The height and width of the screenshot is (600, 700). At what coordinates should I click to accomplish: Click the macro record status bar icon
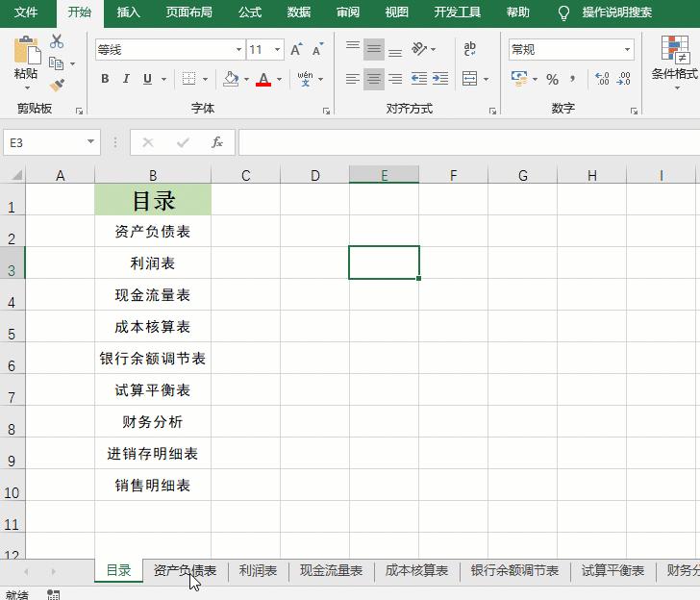click(53, 594)
